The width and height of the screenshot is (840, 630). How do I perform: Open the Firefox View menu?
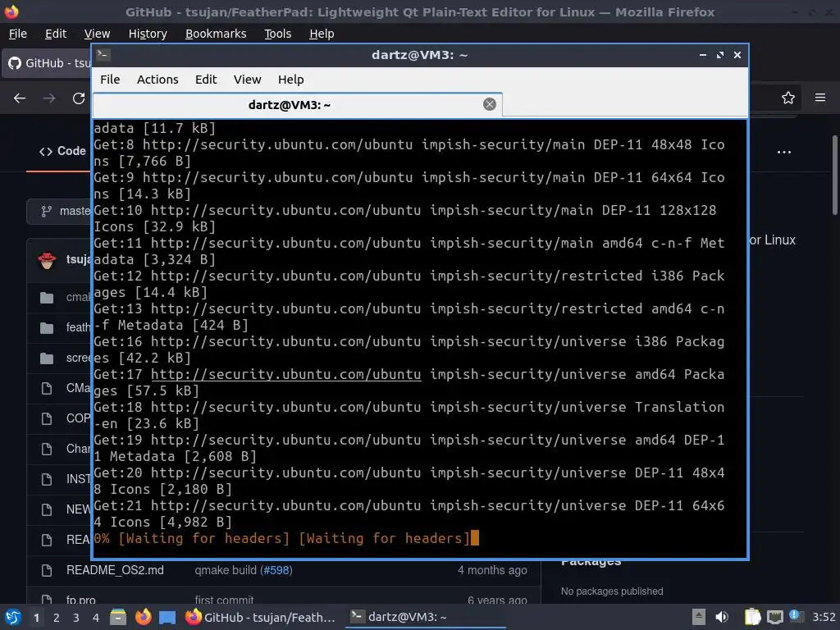pos(97,34)
